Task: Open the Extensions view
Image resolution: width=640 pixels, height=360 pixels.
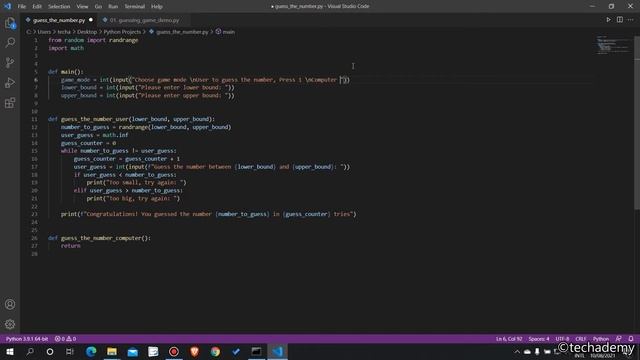Action: click(x=10, y=102)
